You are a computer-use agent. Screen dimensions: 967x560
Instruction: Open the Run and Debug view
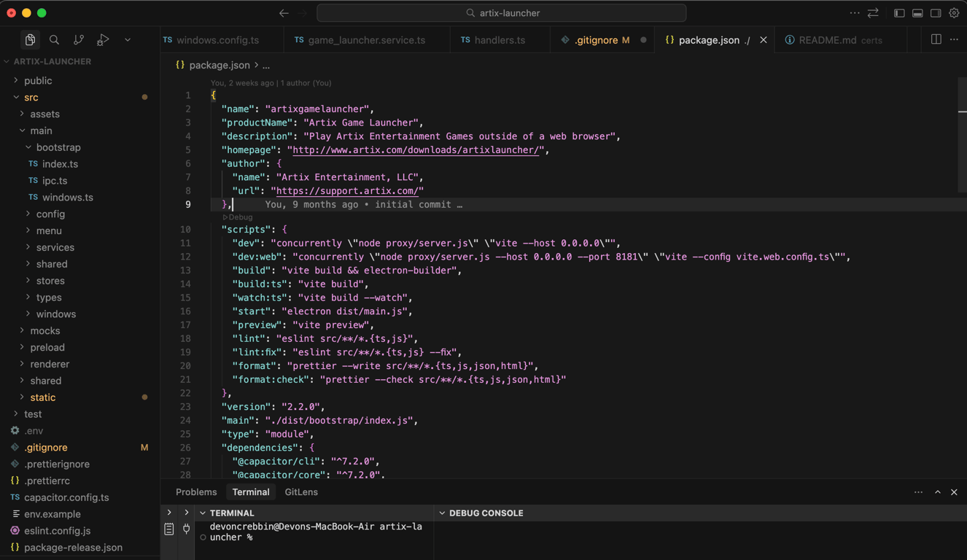(x=103, y=40)
